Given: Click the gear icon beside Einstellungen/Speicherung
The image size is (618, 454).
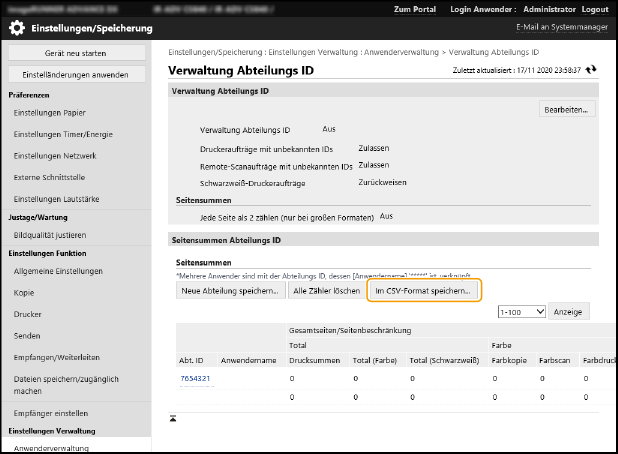Looking at the screenshot, I should (x=17, y=27).
